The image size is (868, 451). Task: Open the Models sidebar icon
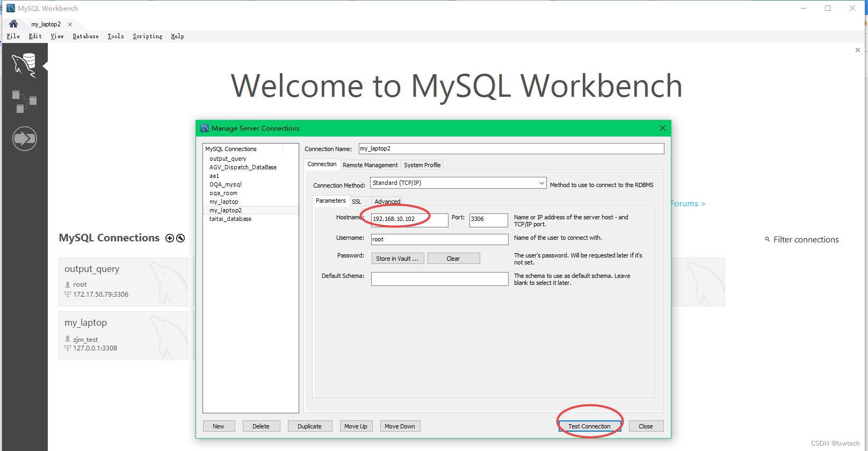(24, 102)
